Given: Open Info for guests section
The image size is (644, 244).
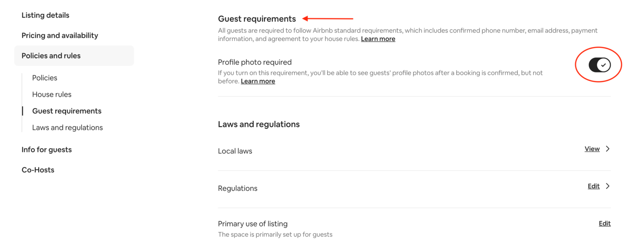Looking at the screenshot, I should 47,149.
